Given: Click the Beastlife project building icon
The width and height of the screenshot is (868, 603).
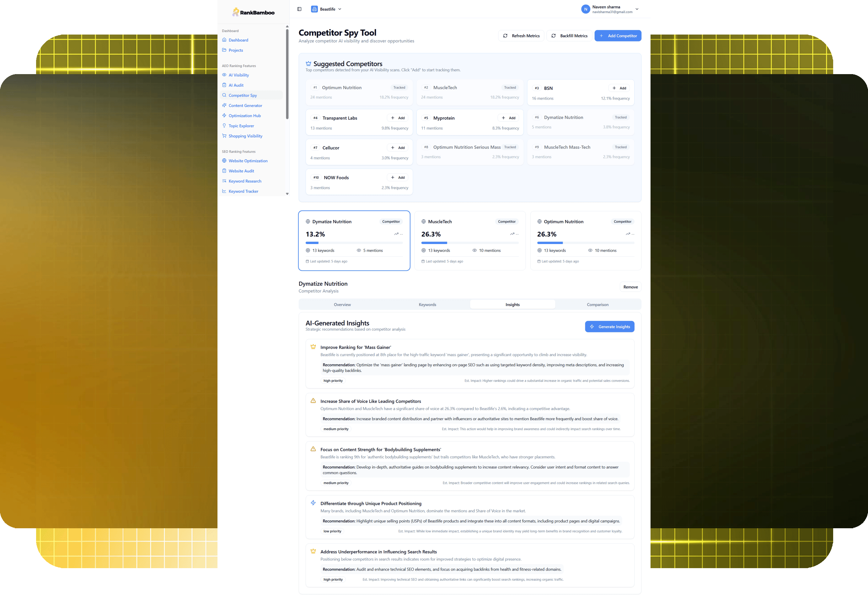Looking at the screenshot, I should point(314,9).
